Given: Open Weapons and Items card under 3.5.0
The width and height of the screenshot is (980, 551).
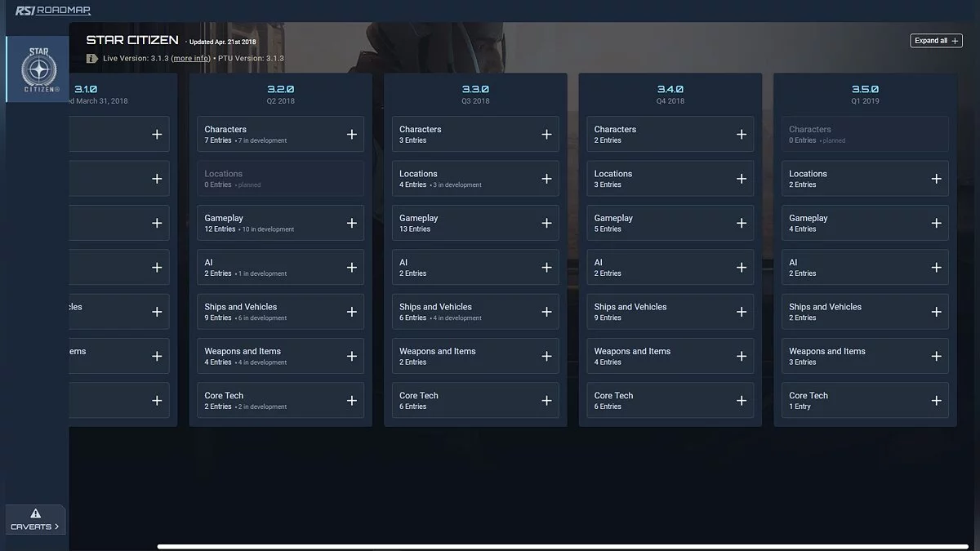Looking at the screenshot, I should pyautogui.click(x=865, y=357).
